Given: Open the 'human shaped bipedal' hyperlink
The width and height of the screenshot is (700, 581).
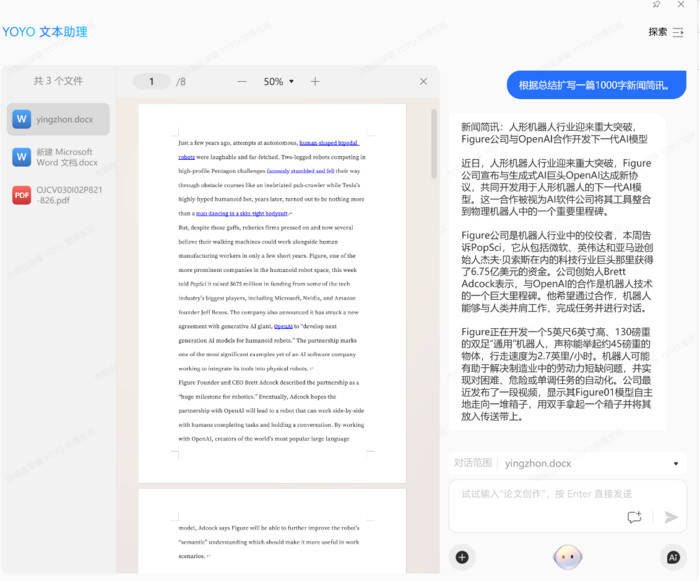Looking at the screenshot, I should (329, 143).
